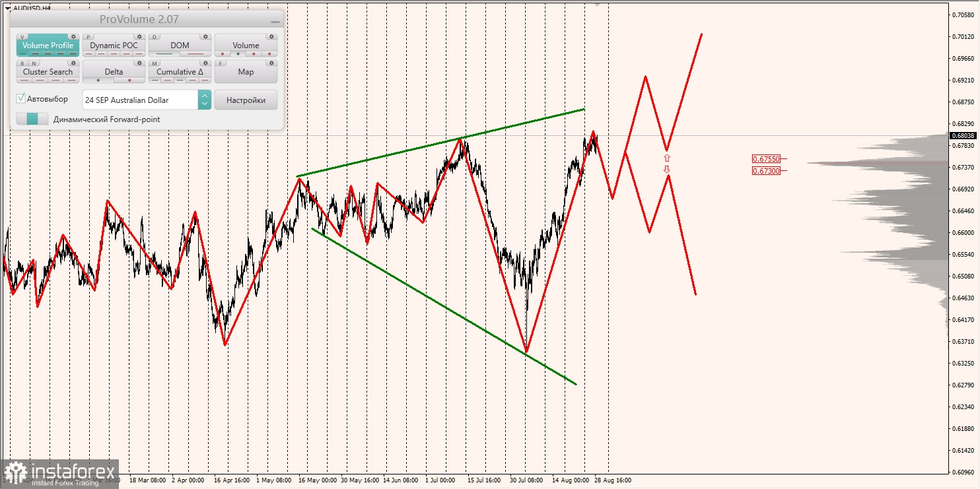Open Cumulative Δ gear settings

pyautogui.click(x=205, y=63)
